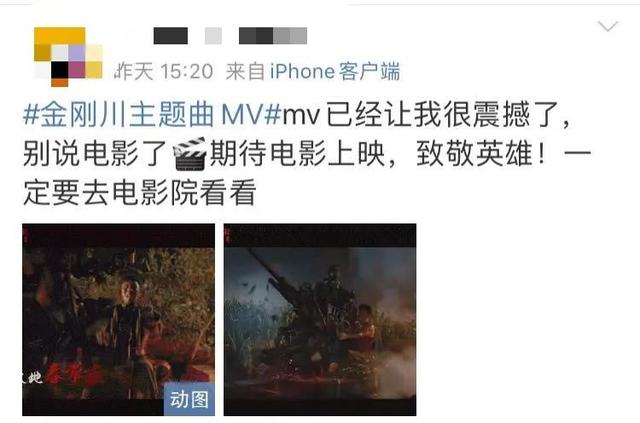
Task: Click the red watermark on the first image
Action: 25,235
